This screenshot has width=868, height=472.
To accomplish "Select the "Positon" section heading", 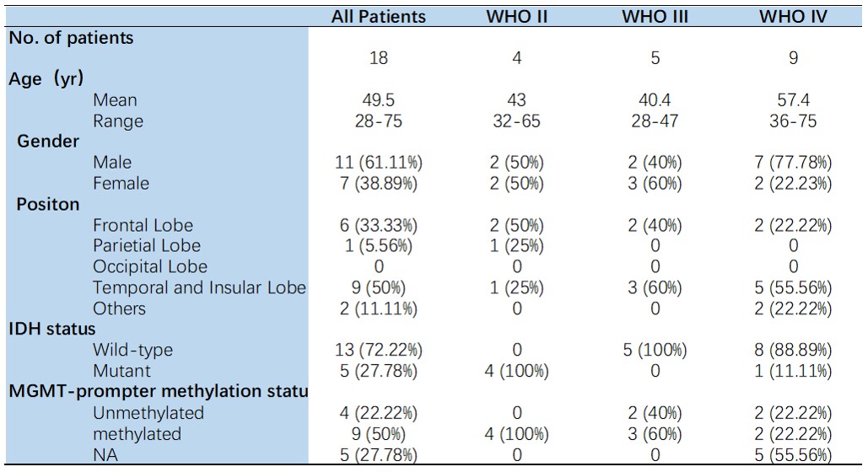I will (x=48, y=204).
